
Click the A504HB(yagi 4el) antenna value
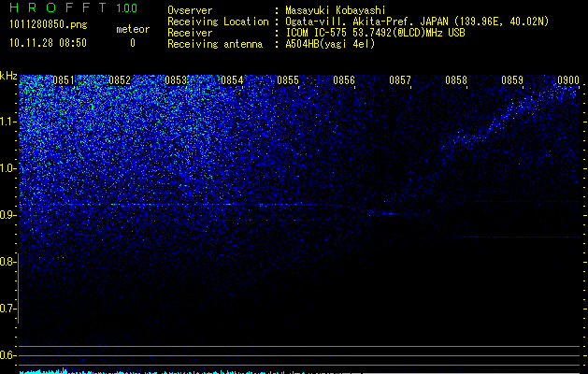(330, 44)
